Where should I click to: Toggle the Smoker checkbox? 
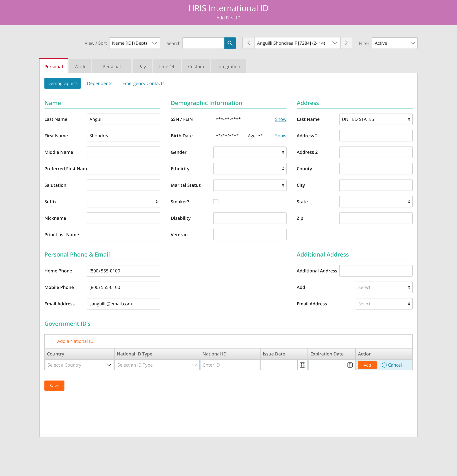(x=216, y=202)
